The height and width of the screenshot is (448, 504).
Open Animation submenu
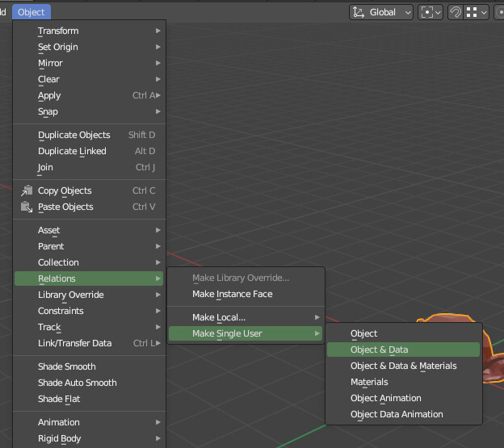pos(89,422)
